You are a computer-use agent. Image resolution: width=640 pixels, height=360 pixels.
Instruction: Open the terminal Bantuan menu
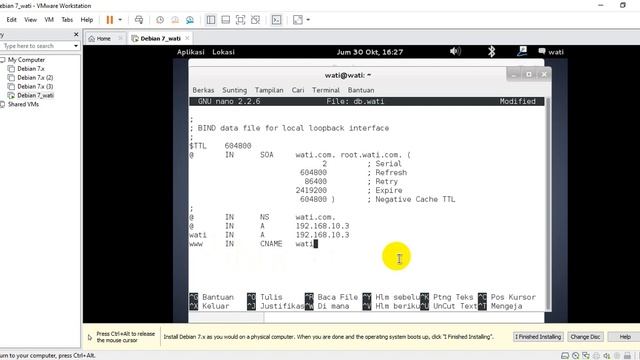[x=361, y=90]
